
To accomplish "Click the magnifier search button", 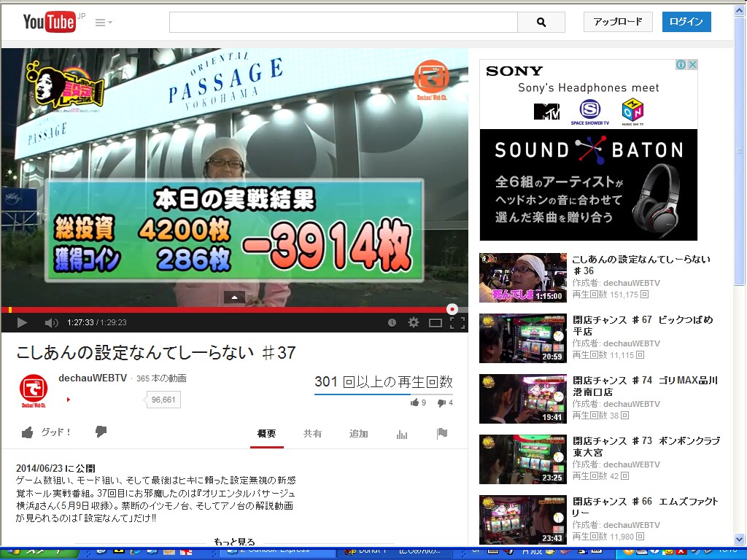I will [541, 22].
